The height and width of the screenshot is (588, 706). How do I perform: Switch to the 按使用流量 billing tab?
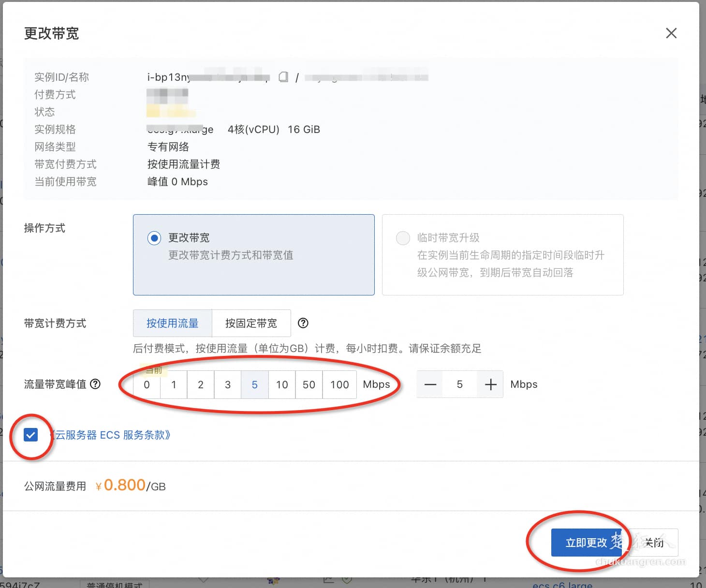click(x=172, y=323)
